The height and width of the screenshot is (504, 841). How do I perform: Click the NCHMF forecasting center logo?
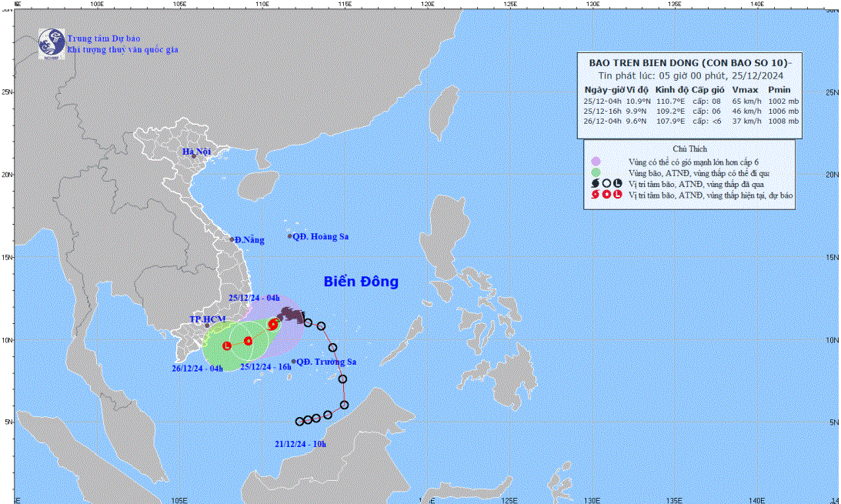(x=52, y=44)
